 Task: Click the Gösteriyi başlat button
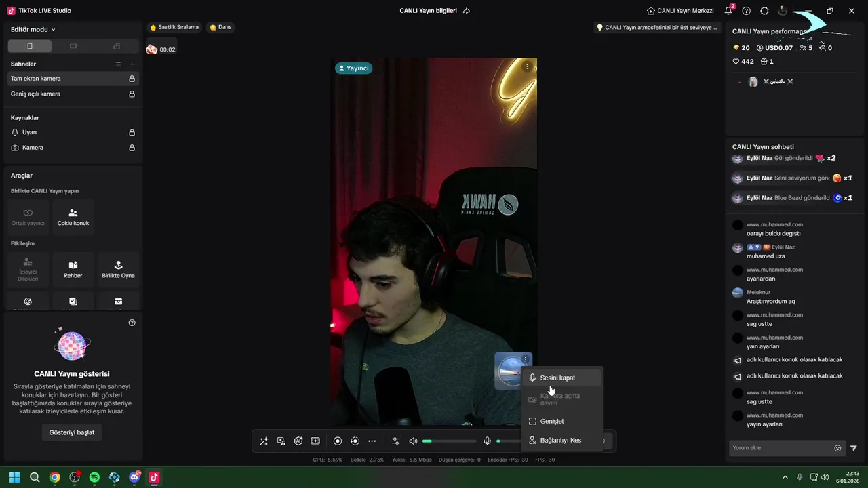72,432
